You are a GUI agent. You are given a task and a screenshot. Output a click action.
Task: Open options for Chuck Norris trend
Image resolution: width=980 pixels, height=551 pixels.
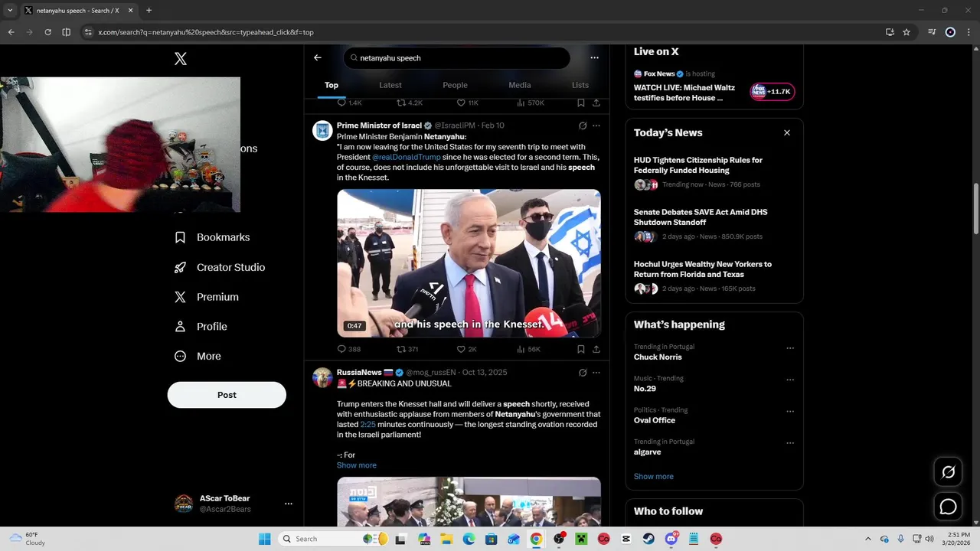tap(789, 348)
